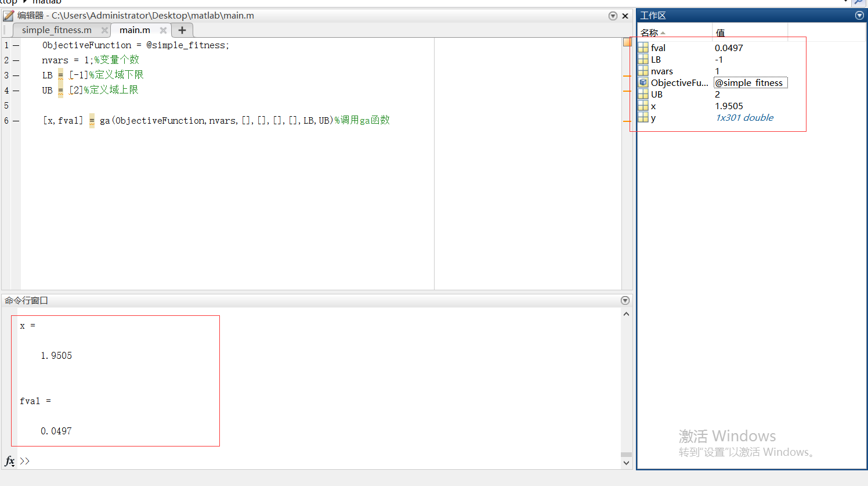Open the editor panel actions dropdown
Image resolution: width=868 pixels, height=486 pixels.
pos(613,16)
